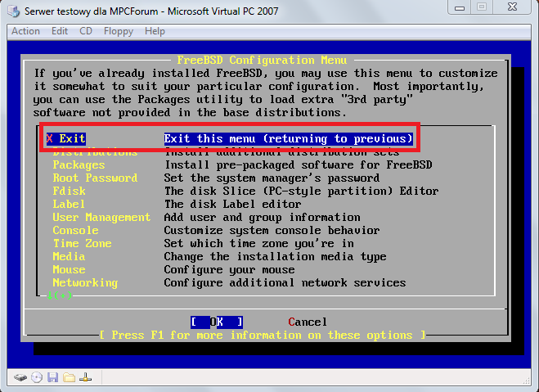Select the Root Password entry
This screenshot has height=392, width=539.
95,178
